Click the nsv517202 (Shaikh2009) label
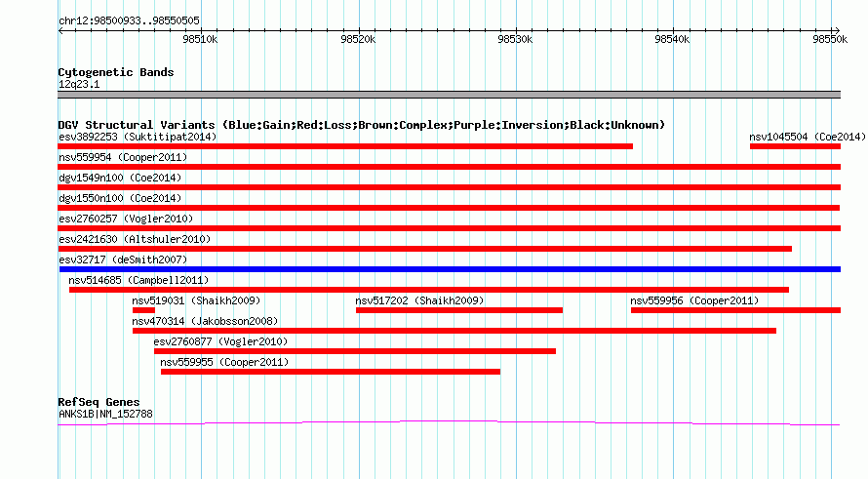Screen dimensions: 868x479 (419, 300)
